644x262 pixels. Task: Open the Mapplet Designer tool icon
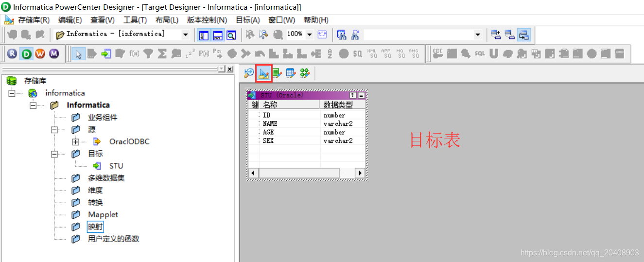[x=291, y=73]
